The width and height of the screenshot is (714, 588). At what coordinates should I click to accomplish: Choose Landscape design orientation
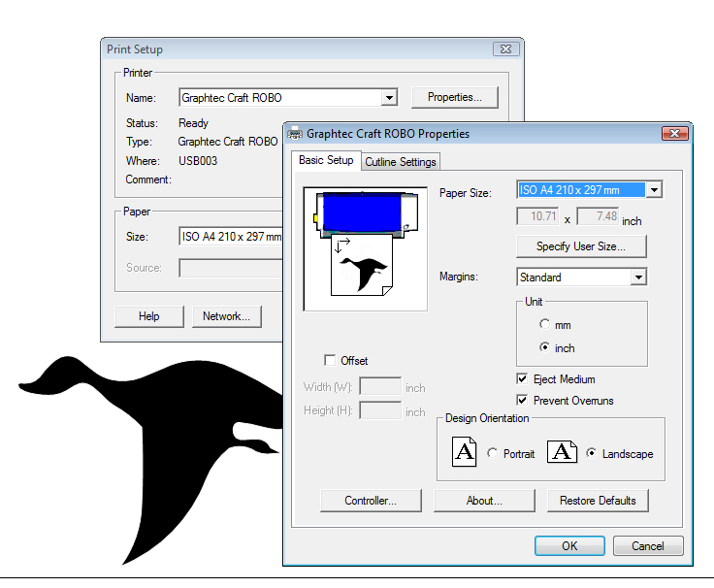point(591,453)
